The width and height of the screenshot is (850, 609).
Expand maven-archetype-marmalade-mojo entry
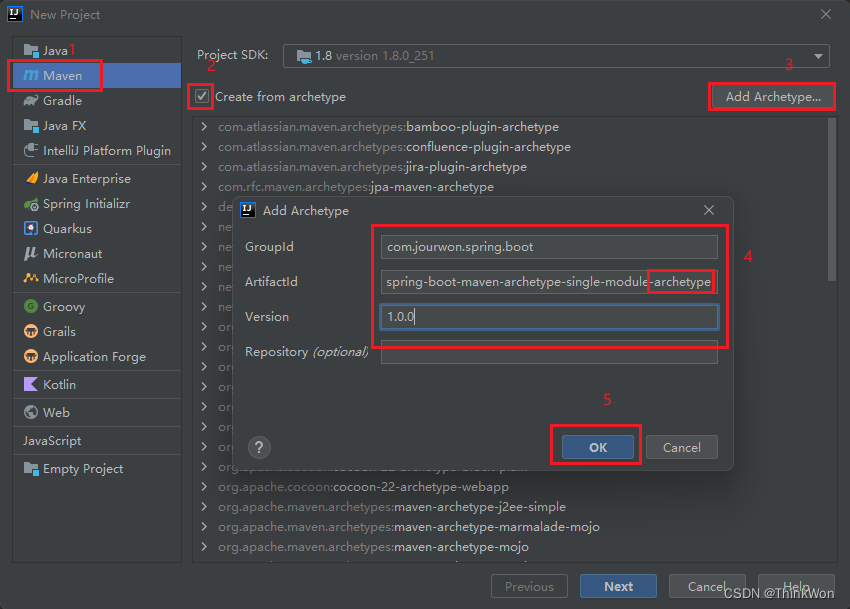[204, 527]
